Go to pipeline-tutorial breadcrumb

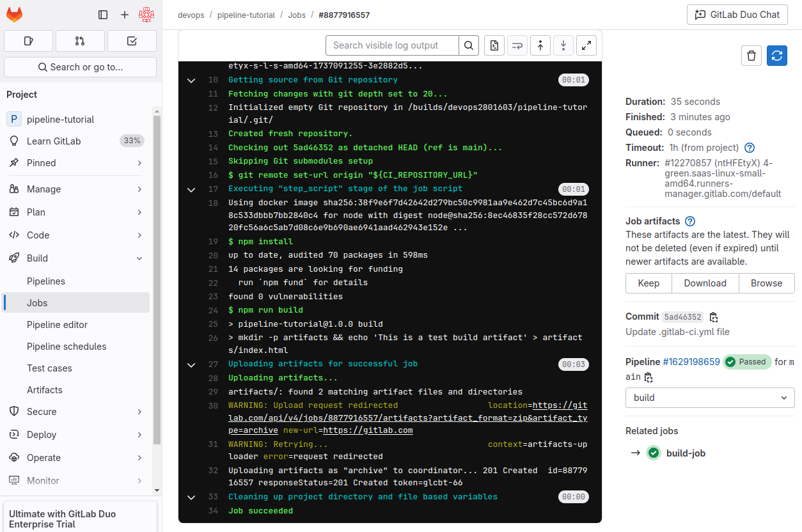point(246,15)
